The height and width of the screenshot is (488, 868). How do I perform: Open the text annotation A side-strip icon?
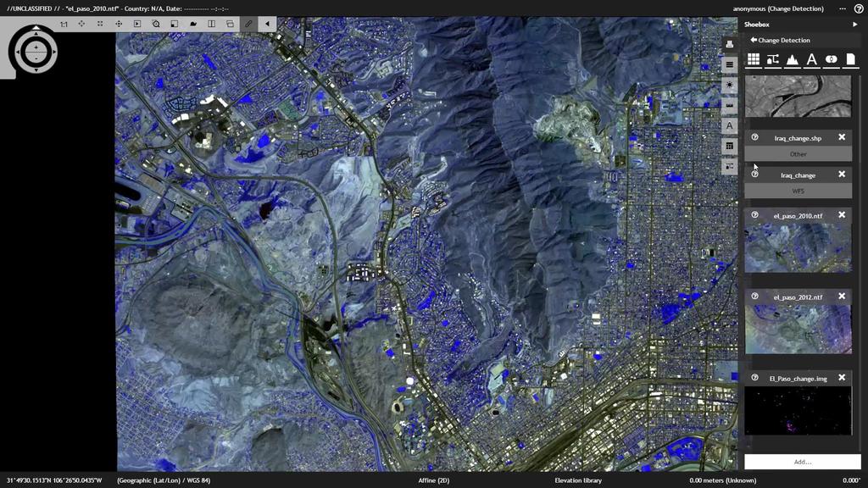click(730, 125)
